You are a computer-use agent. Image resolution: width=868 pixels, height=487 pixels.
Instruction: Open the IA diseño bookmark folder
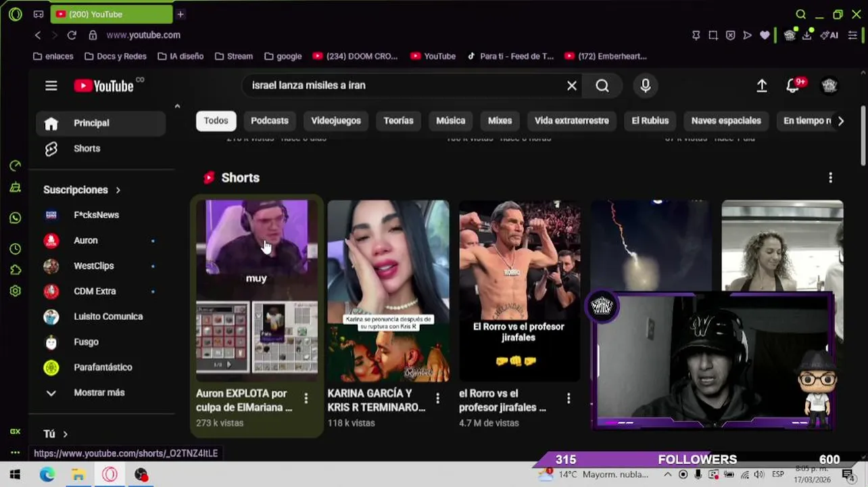click(x=180, y=56)
